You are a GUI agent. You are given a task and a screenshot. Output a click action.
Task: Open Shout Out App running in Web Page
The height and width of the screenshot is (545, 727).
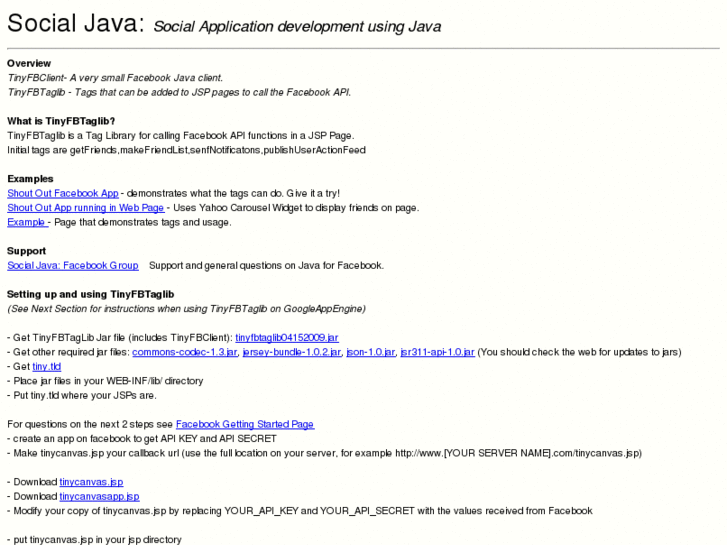pos(86,208)
